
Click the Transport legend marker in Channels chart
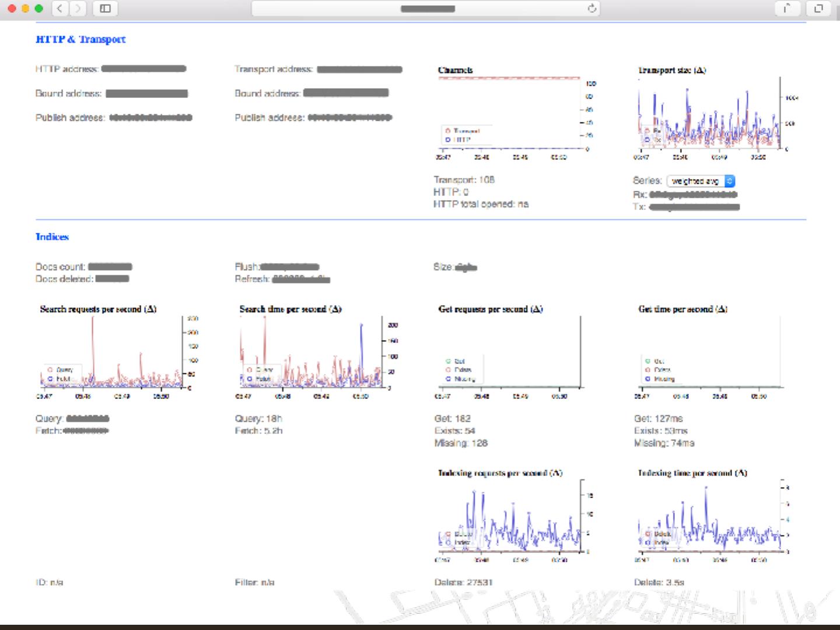(x=448, y=131)
